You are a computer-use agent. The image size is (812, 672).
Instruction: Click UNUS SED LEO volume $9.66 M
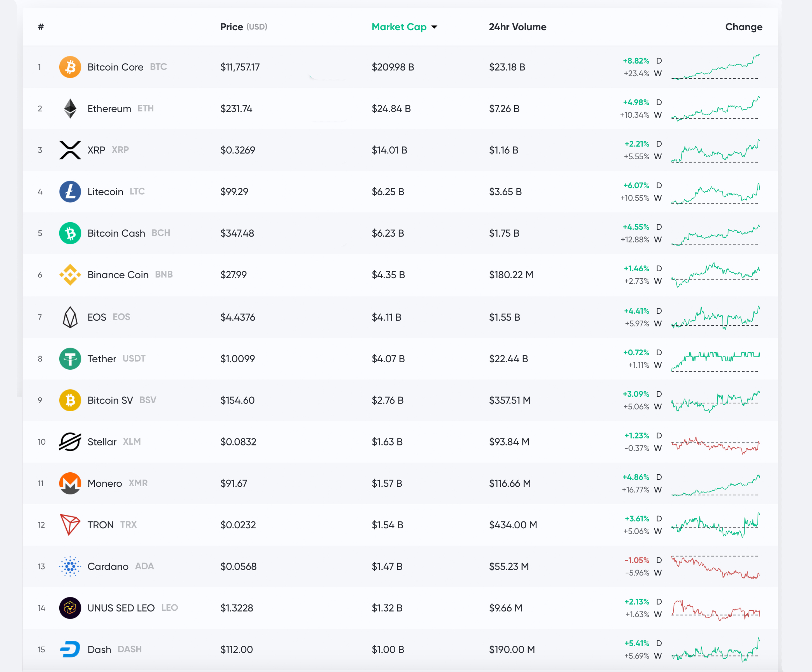tap(506, 608)
